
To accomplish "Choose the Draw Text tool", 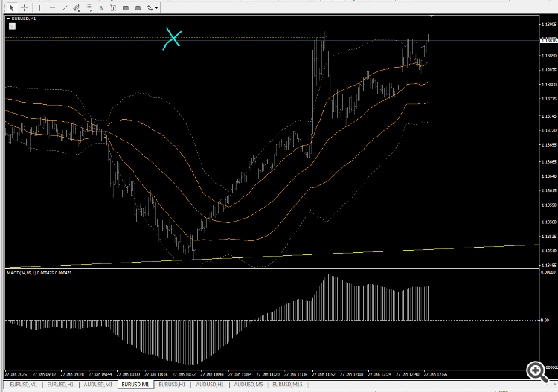I will tap(101, 8).
